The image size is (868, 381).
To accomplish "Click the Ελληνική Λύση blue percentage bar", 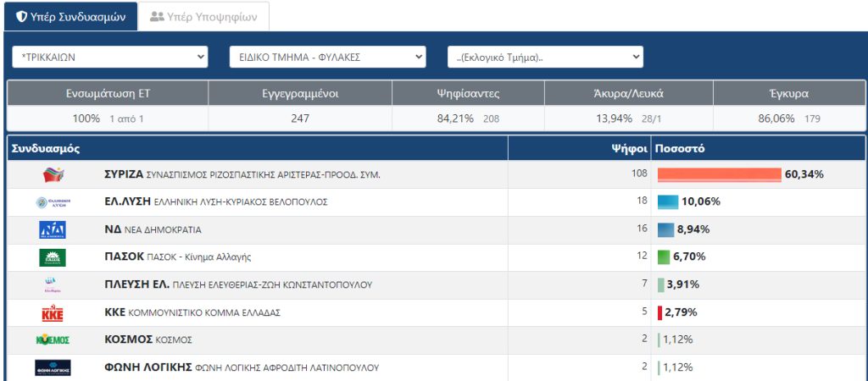I will [x=668, y=202].
